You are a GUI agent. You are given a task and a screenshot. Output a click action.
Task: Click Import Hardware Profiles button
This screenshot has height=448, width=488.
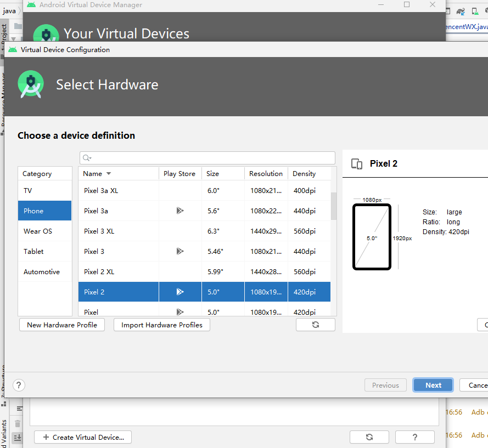tap(162, 325)
